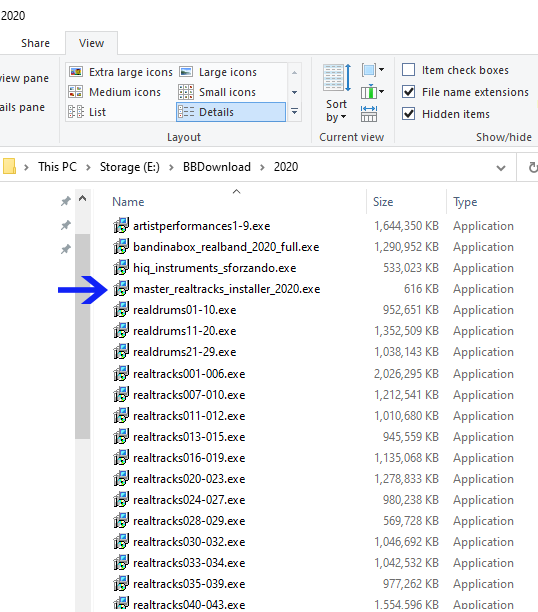Select realtracks033-034.exe icon

(x=121, y=562)
